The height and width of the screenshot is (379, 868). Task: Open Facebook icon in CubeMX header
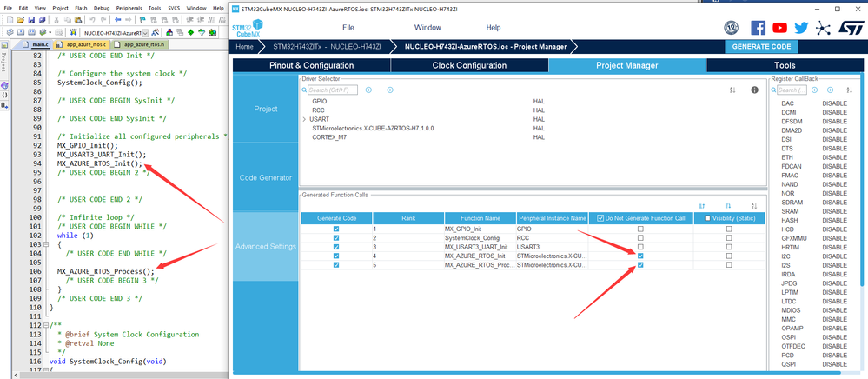759,28
